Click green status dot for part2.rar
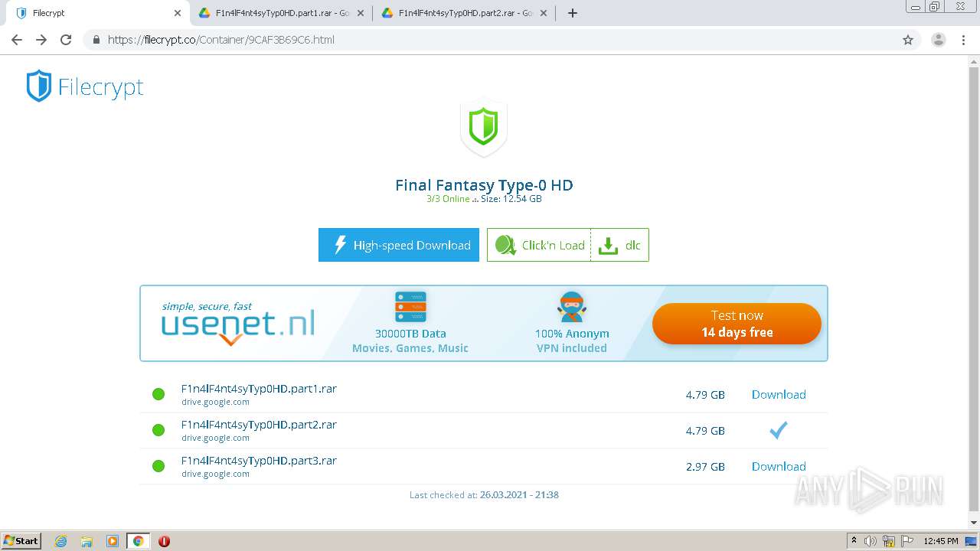The image size is (980, 551). [158, 431]
